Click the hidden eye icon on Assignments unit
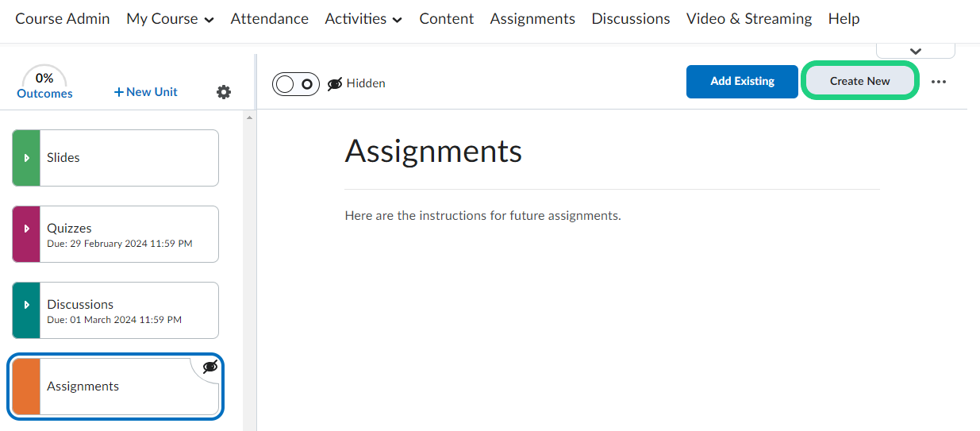This screenshot has width=980, height=431. pyautogui.click(x=210, y=367)
